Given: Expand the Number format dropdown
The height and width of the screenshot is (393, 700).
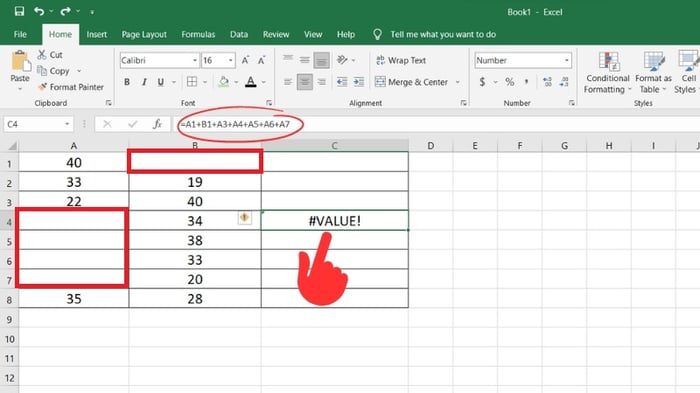Looking at the screenshot, I should coord(567,60).
